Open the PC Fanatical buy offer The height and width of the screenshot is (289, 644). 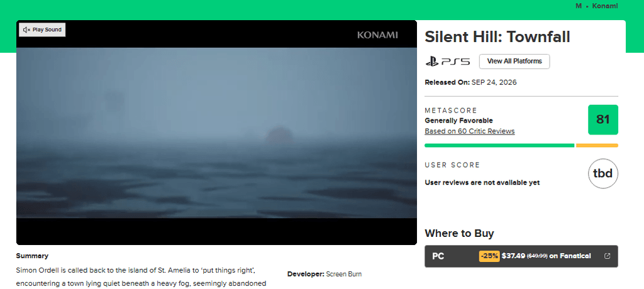point(521,256)
